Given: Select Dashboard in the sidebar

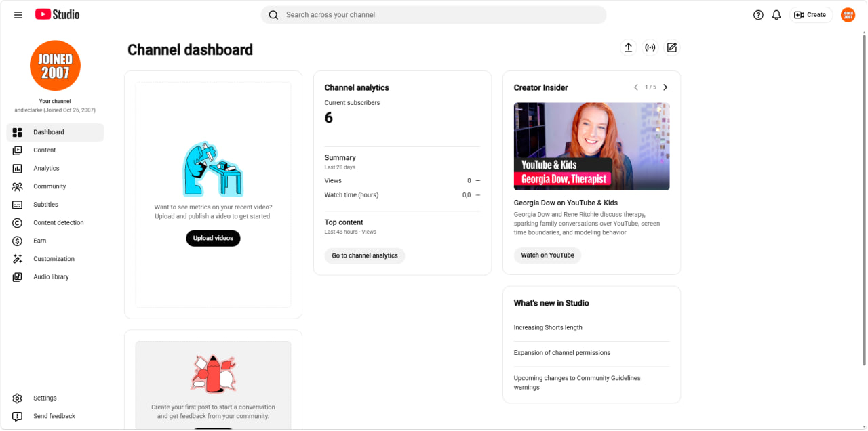Looking at the screenshot, I should (55, 132).
